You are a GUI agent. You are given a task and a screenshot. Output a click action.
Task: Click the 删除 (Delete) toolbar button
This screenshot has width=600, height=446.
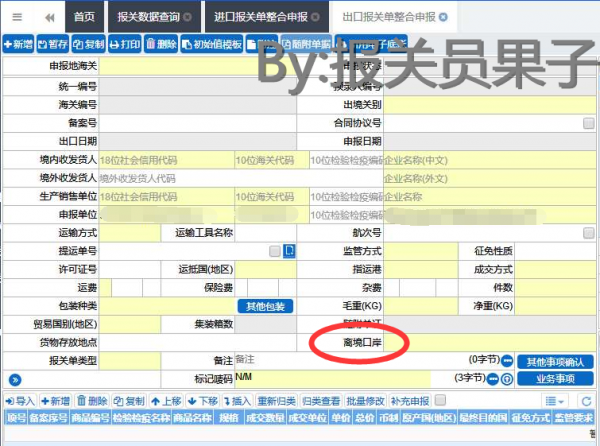(x=161, y=45)
